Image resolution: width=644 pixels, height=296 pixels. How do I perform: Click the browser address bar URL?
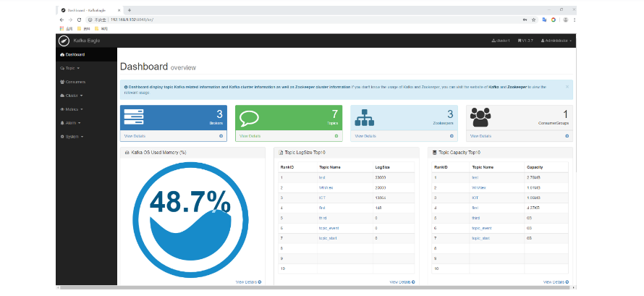[132, 20]
